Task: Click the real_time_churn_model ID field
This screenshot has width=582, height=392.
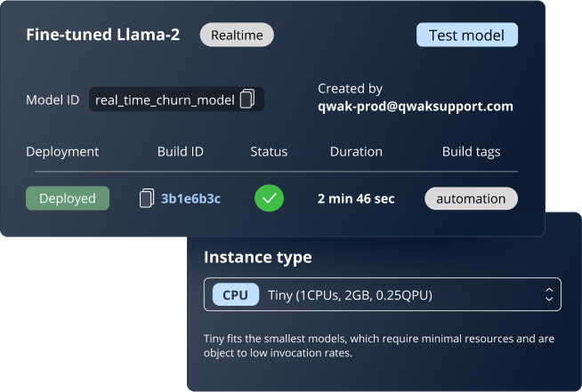Action: (176, 100)
